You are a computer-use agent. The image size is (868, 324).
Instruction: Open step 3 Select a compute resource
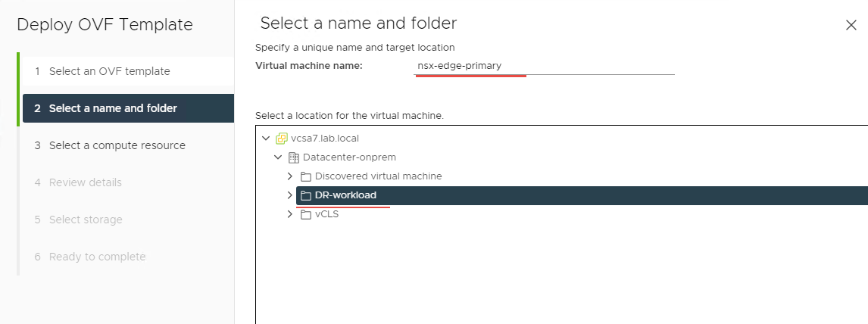[x=117, y=145]
